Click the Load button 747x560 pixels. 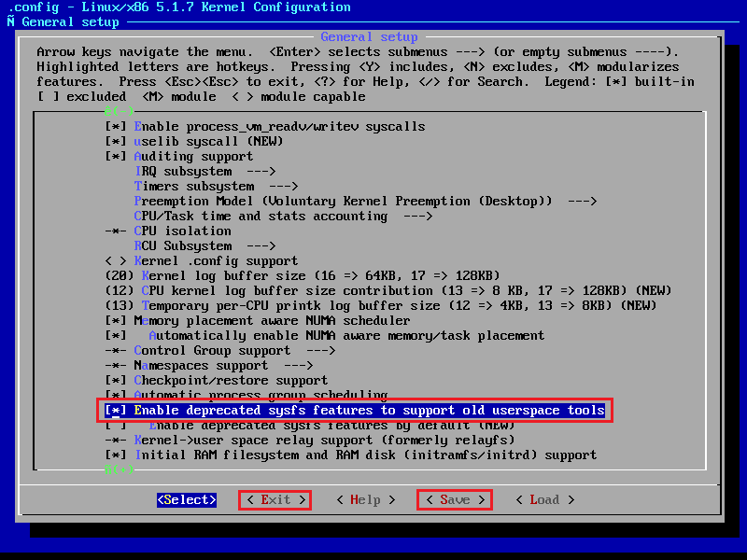544,500
